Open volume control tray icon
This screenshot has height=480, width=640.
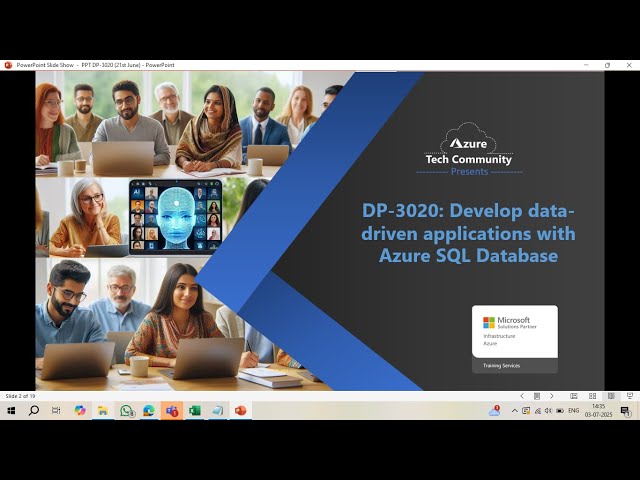point(549,411)
